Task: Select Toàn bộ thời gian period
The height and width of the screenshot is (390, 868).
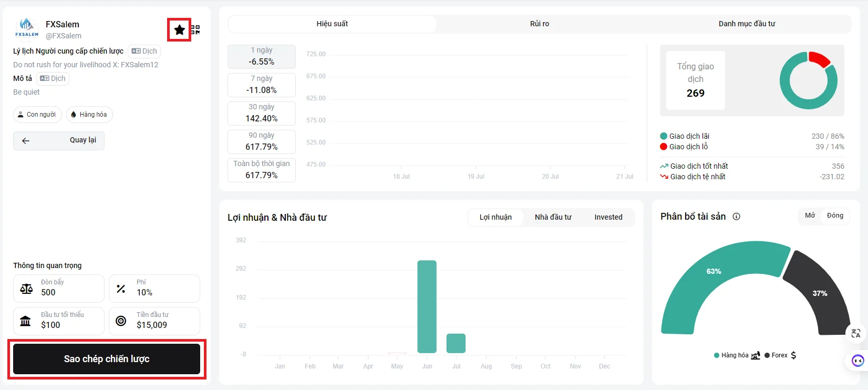Action: coord(262,170)
